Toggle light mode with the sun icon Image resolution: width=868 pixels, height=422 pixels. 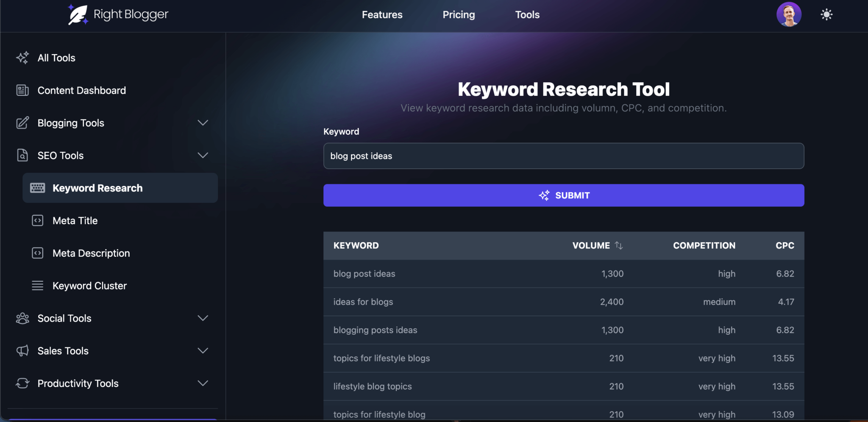point(826,14)
